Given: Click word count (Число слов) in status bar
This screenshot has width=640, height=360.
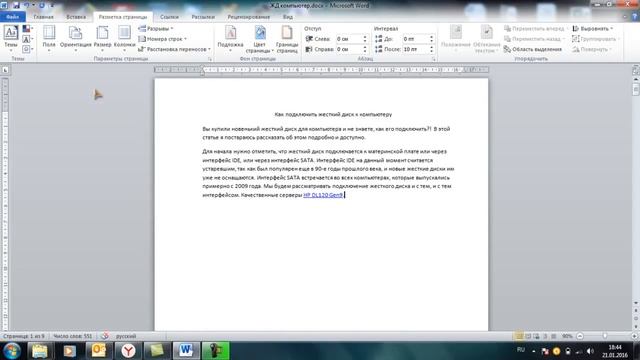Looking at the screenshot, I should click(x=73, y=336).
